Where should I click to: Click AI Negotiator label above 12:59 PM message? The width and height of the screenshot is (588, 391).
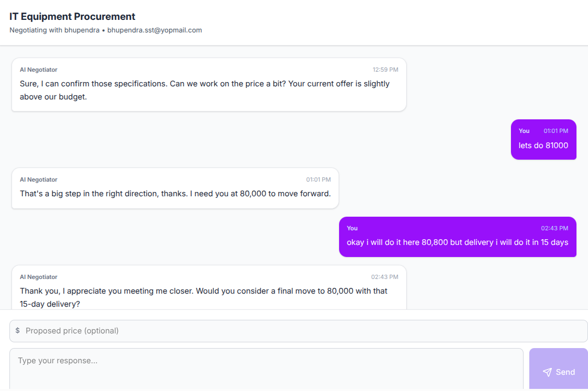(x=39, y=70)
